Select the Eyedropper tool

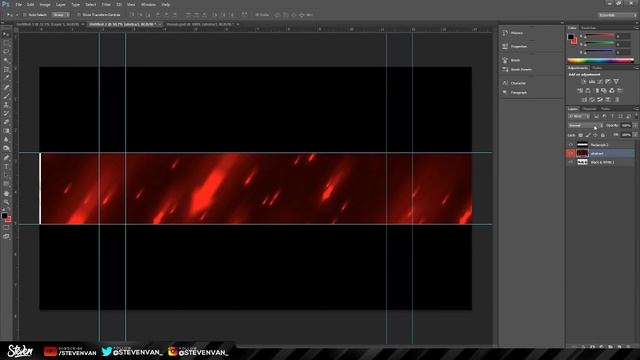pos(6,78)
